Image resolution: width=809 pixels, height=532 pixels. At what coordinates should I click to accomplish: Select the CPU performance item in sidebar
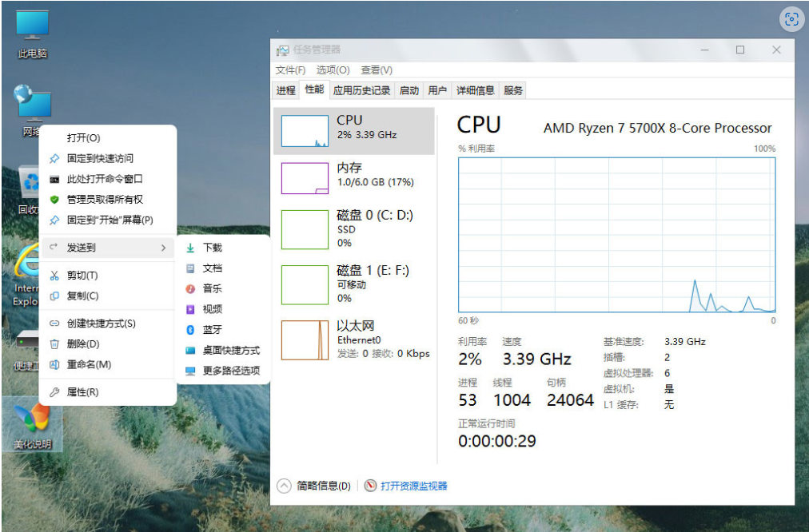[x=354, y=131]
